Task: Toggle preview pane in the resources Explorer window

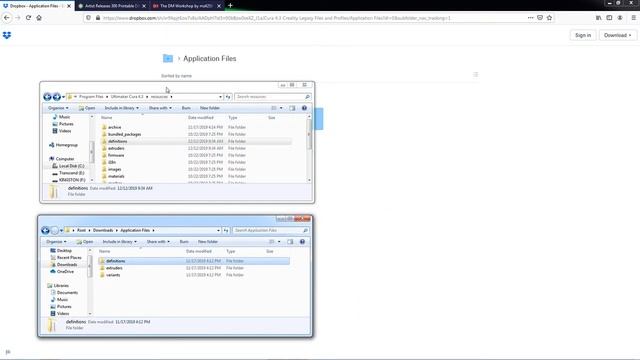Action: (292, 108)
